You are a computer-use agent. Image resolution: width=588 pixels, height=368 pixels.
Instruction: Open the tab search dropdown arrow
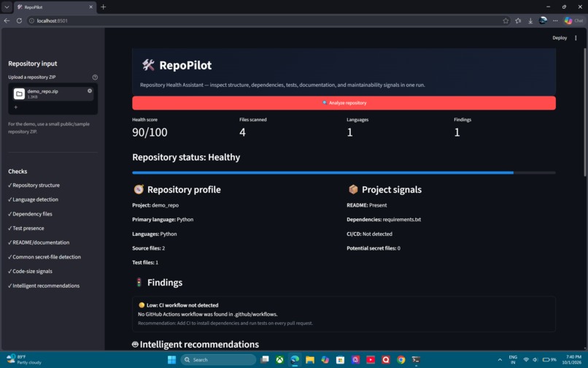(7, 7)
